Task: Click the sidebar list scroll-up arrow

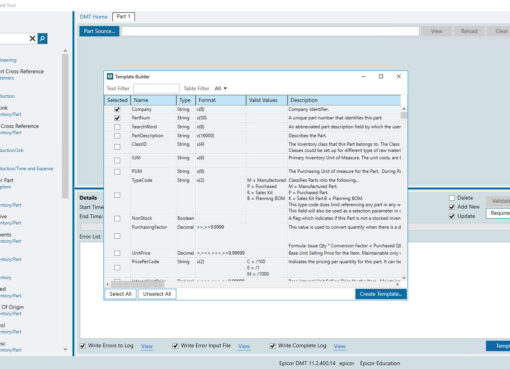Action: pos(65,51)
